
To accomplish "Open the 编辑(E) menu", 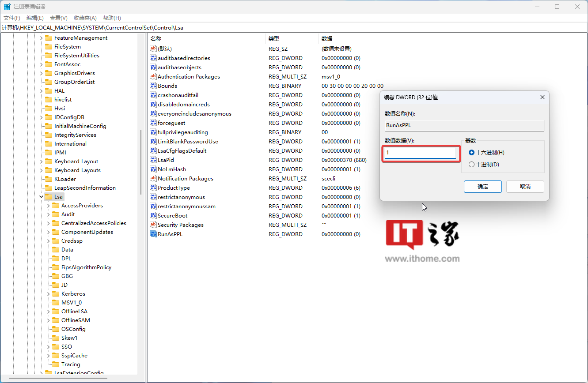I will (x=35, y=18).
